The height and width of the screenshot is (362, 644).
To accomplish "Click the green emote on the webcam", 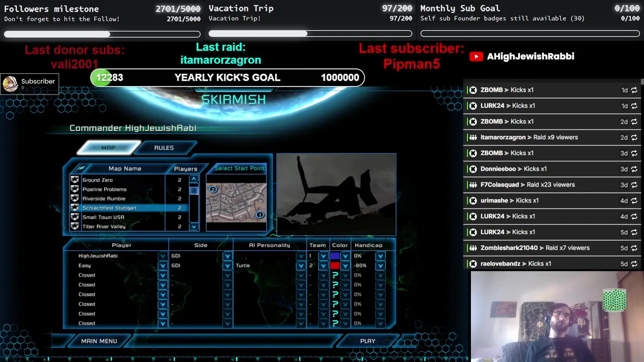I will tap(614, 300).
